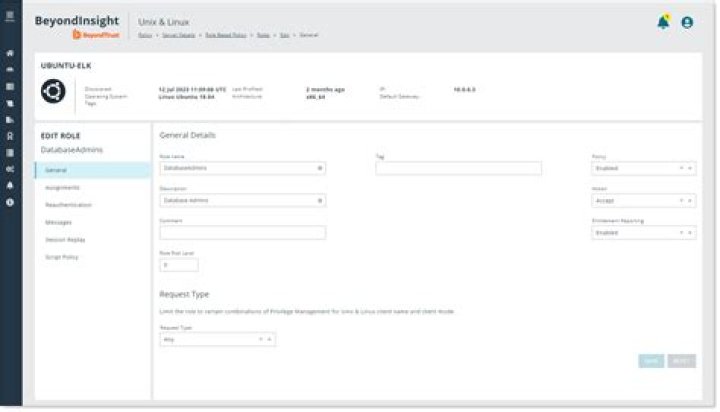This screenshot has width=720, height=412.
Task: Clear the Description field with its X icon
Action: (320, 201)
